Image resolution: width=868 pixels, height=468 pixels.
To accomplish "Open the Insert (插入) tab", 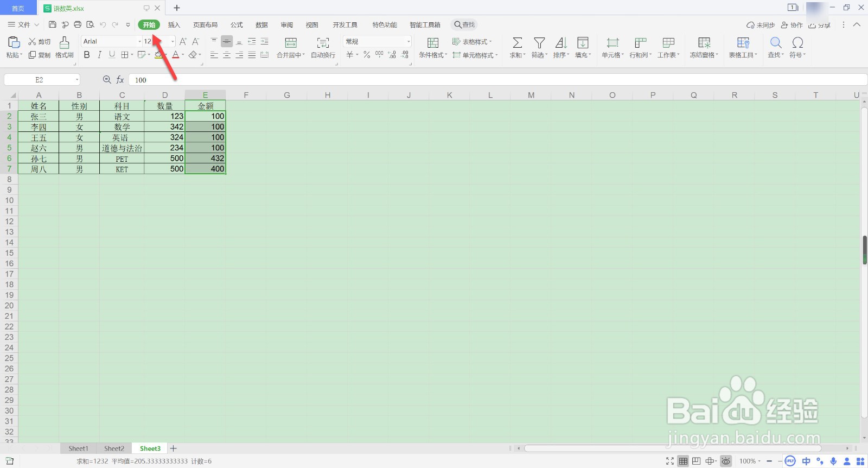I will 174,25.
